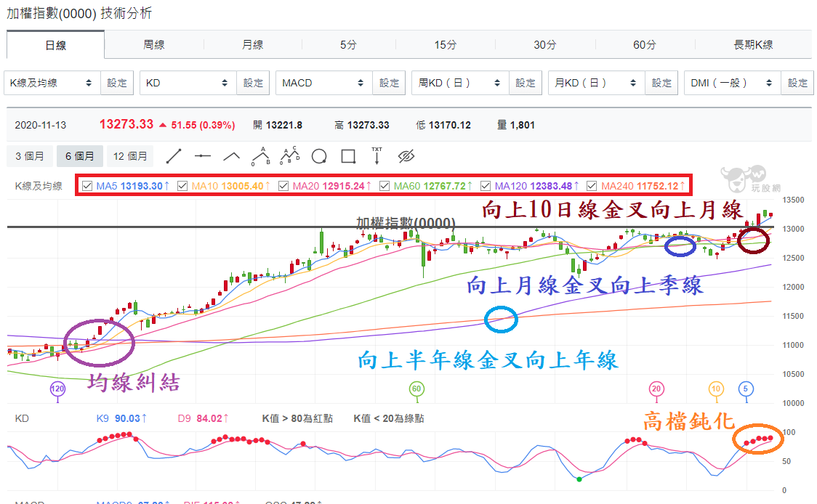Toggle the hide drawings eye icon
The height and width of the screenshot is (504, 817).
click(x=406, y=156)
